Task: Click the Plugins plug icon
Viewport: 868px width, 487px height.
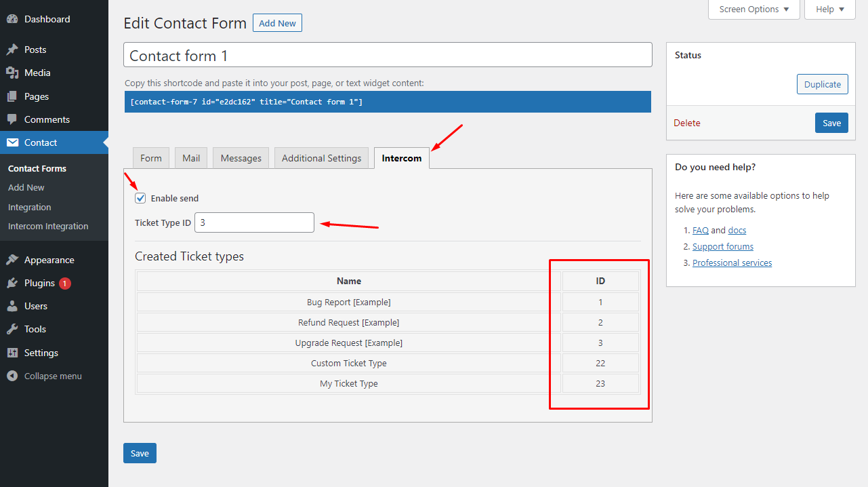Action: [12, 283]
